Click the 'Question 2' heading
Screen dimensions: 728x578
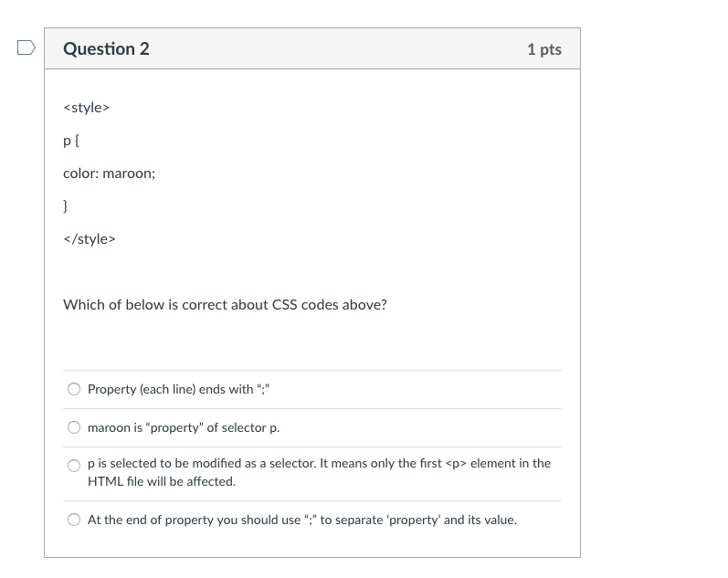point(106,49)
